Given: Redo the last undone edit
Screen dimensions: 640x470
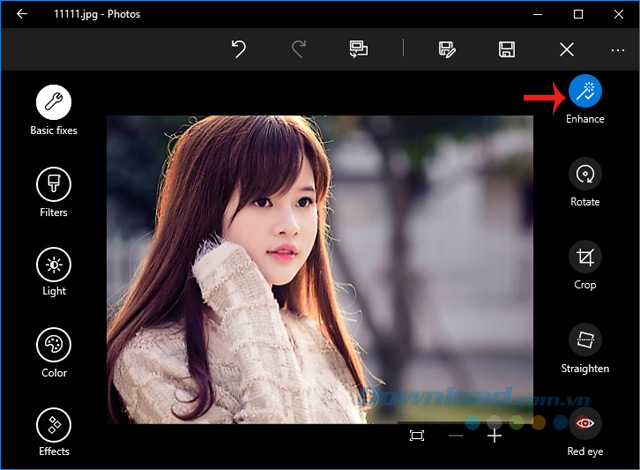Looking at the screenshot, I should click(298, 49).
